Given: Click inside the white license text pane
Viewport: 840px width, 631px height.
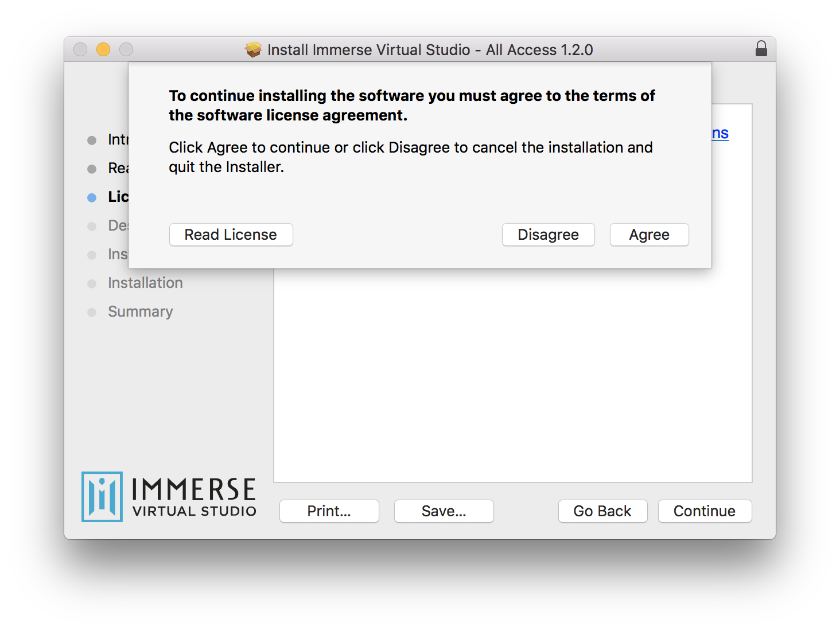Looking at the screenshot, I should click(512, 373).
